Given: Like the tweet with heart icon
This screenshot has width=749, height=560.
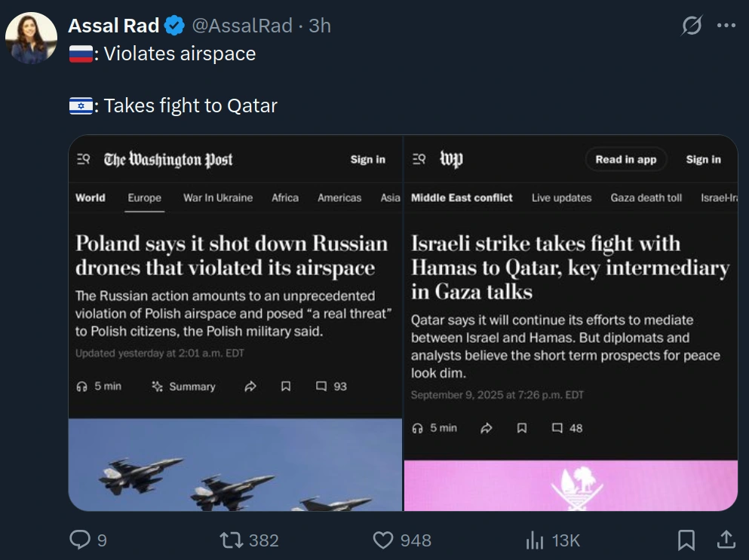Looking at the screenshot, I should (x=384, y=540).
